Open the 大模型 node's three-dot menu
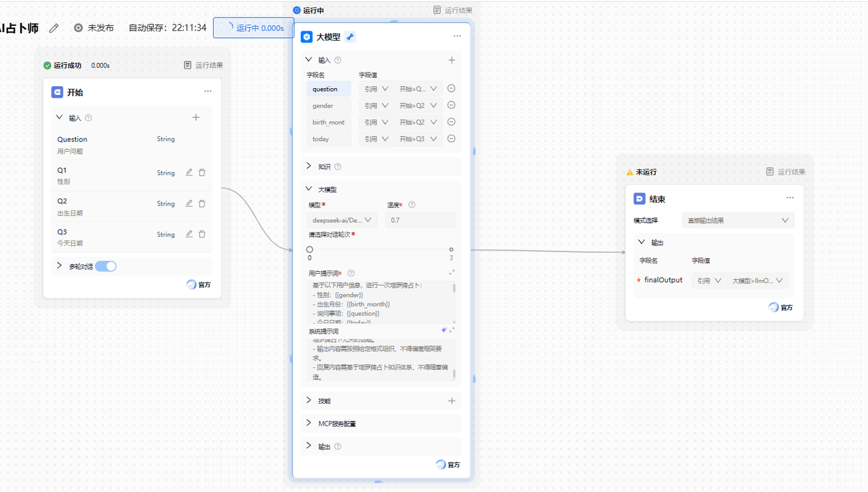This screenshot has width=868, height=492. 457,37
